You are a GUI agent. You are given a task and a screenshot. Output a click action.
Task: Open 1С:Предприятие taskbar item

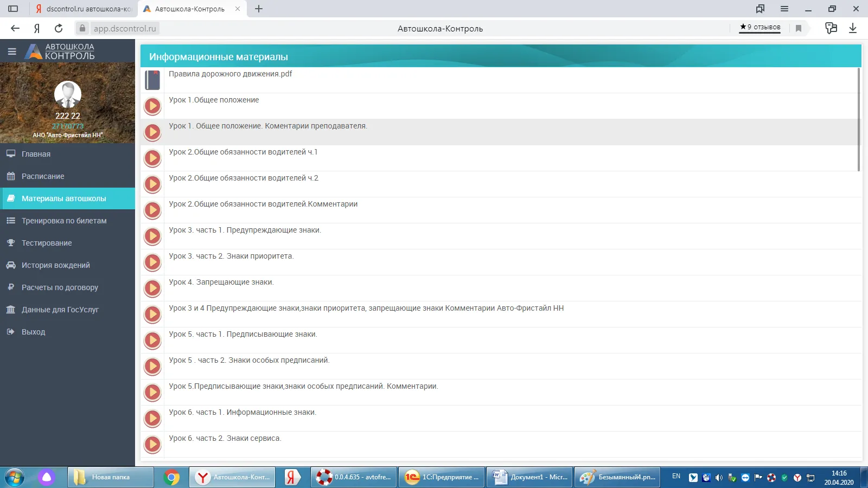click(x=442, y=477)
